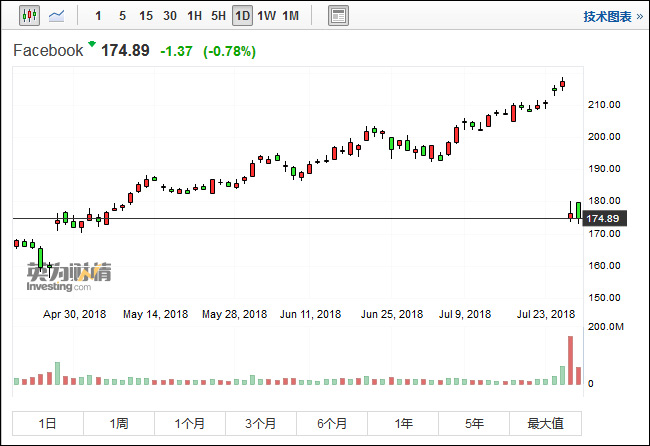Choose the 15 minute interval
Viewport: 650px width, 446px height.
pyautogui.click(x=146, y=16)
